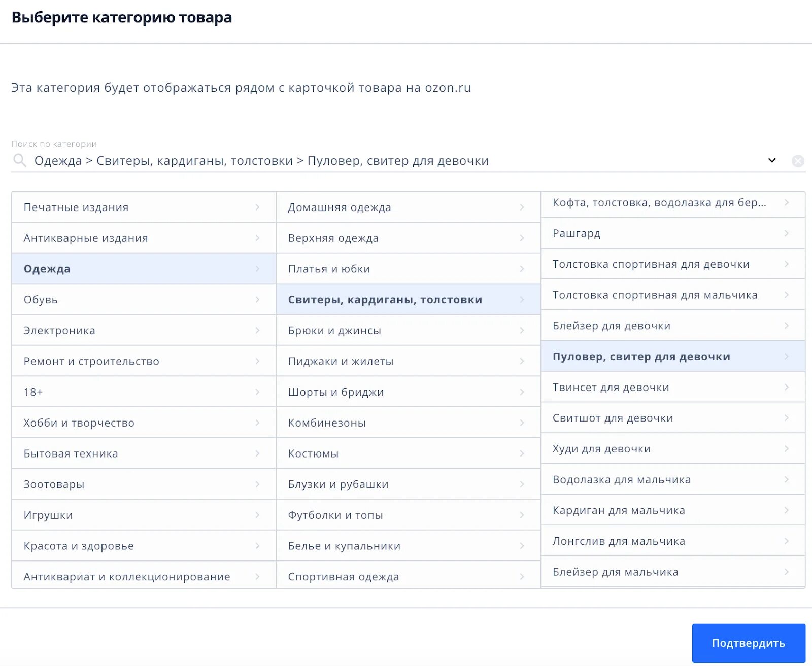The height and width of the screenshot is (666, 812).
Task: Click the magnifier search icon
Action: (20, 160)
